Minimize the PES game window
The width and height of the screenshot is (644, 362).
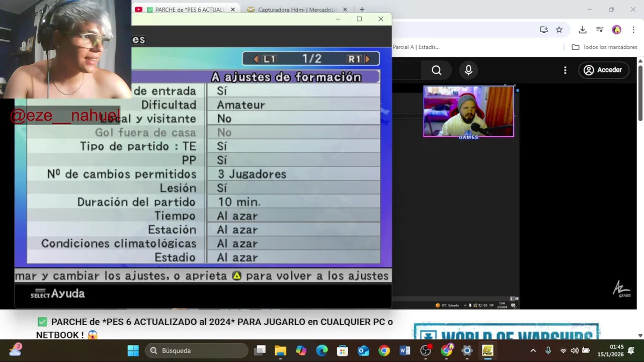pyautogui.click(x=338, y=19)
